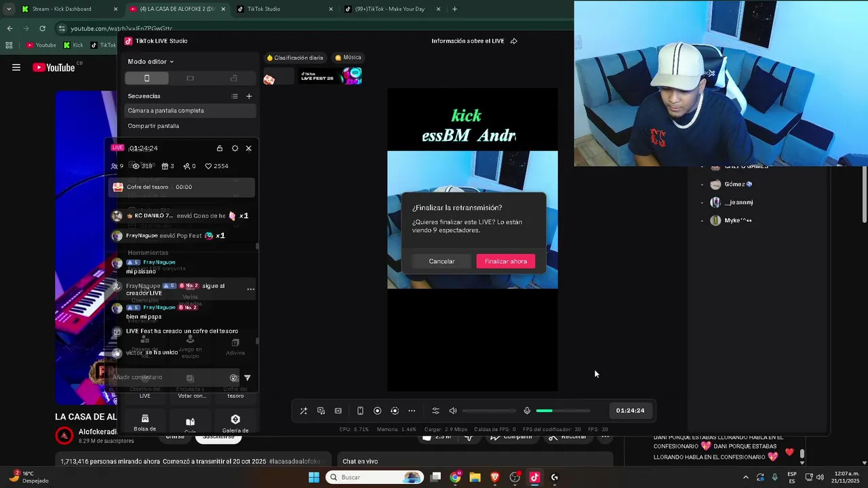This screenshot has height=488, width=868.
Task: Open the Modo editor dropdown
Action: pyautogui.click(x=151, y=62)
